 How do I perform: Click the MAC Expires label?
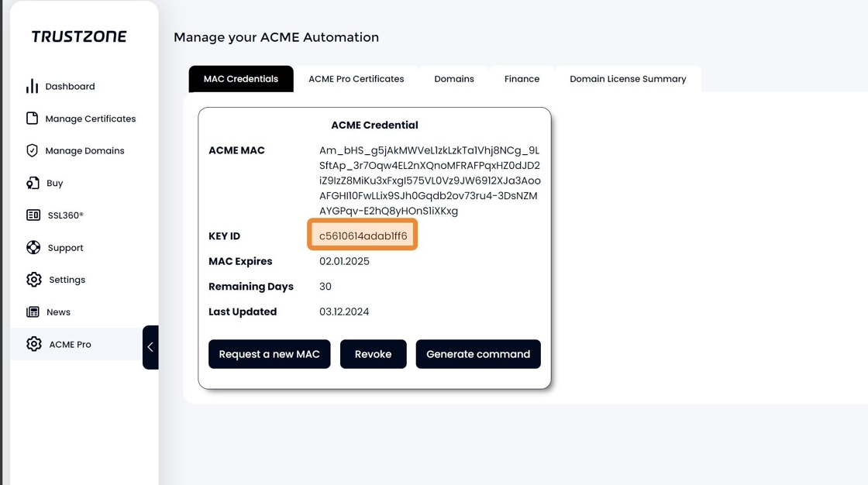240,261
